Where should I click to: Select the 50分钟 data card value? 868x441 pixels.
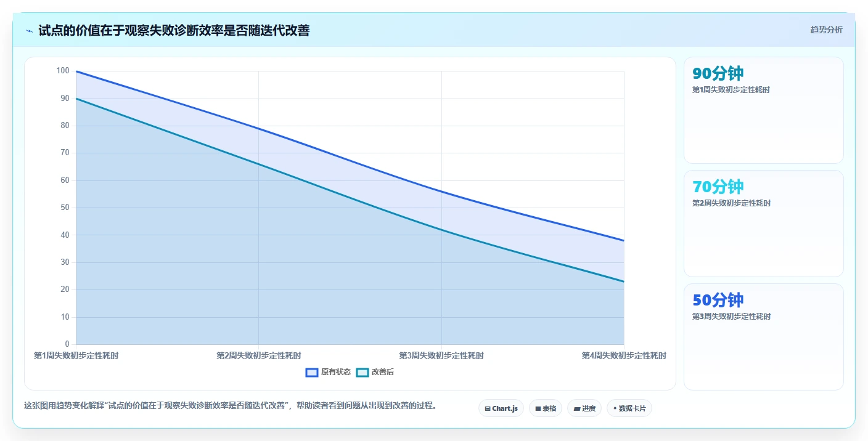(x=718, y=300)
